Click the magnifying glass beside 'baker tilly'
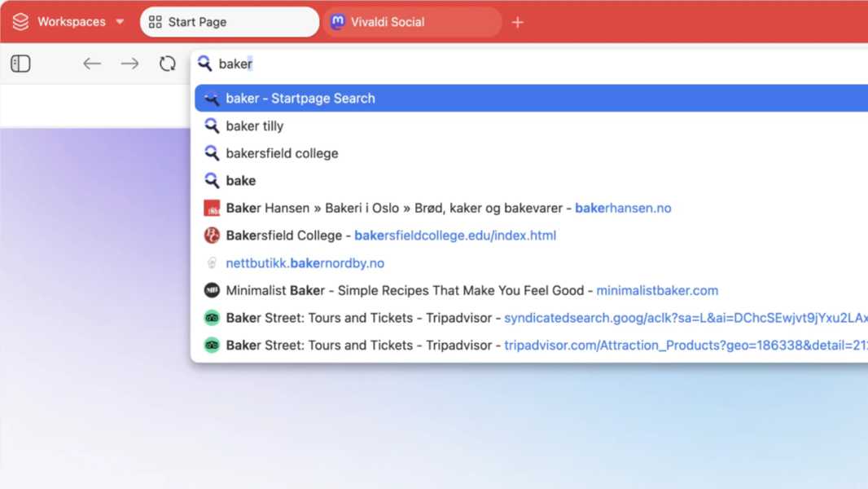The width and height of the screenshot is (868, 489). (212, 126)
